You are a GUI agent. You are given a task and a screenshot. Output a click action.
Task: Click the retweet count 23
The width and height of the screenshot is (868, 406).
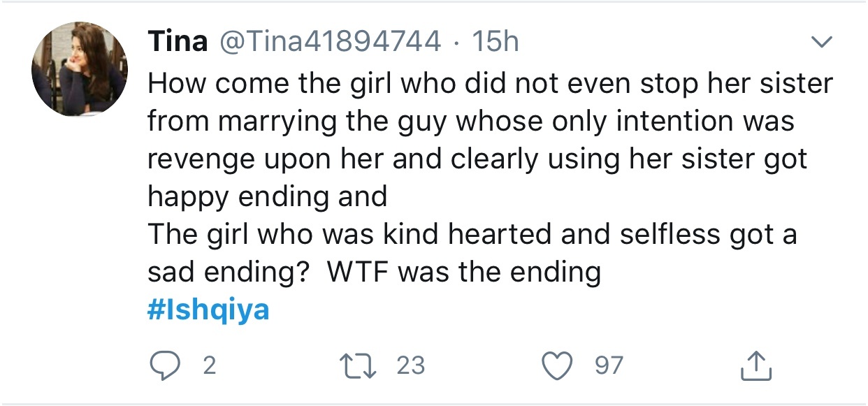click(x=410, y=365)
